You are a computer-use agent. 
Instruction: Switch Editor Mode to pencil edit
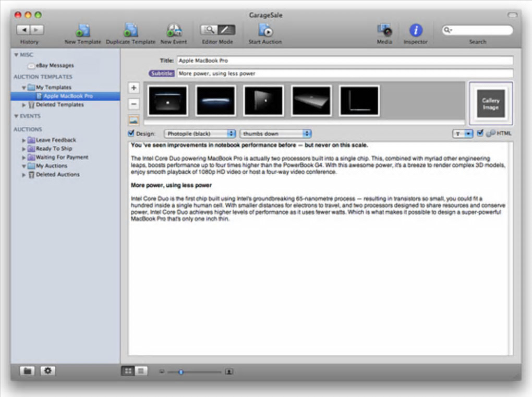pyautogui.click(x=226, y=30)
